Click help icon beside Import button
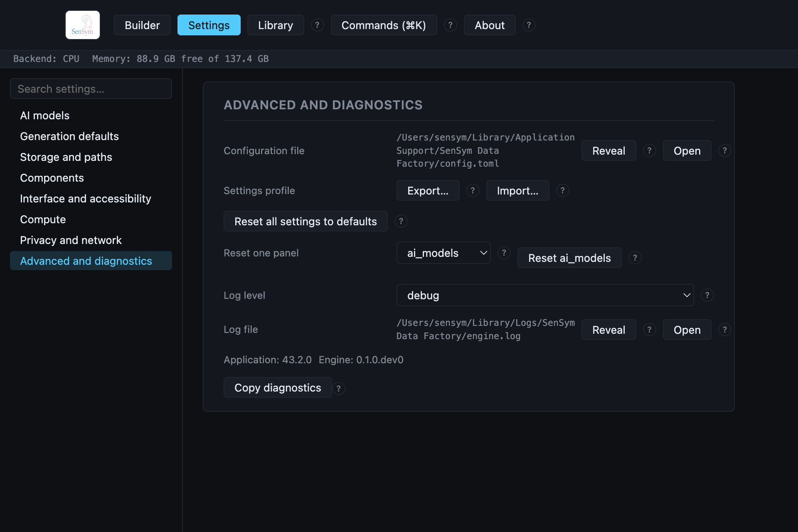Image resolution: width=798 pixels, height=532 pixels. coord(563,190)
